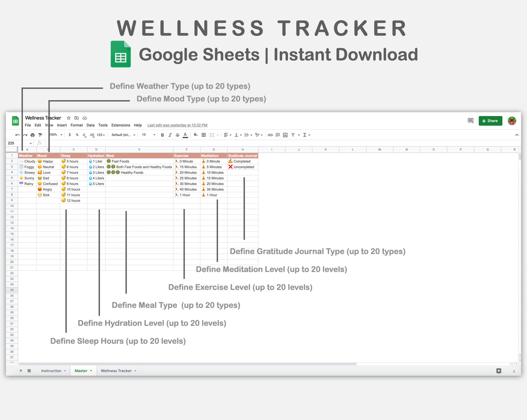Image resolution: width=527 pixels, height=420 pixels.
Task: Click the Share button
Action: 490,121
